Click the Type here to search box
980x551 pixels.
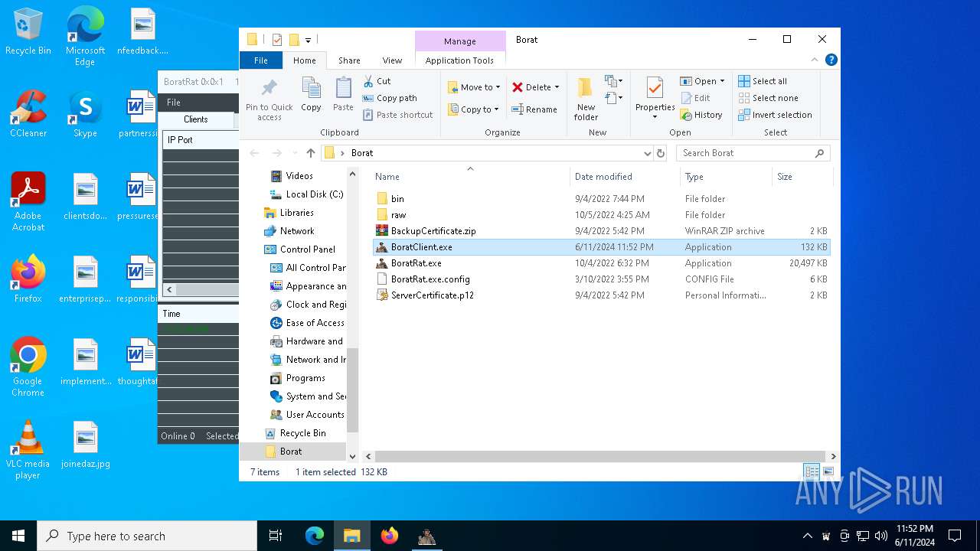click(147, 536)
